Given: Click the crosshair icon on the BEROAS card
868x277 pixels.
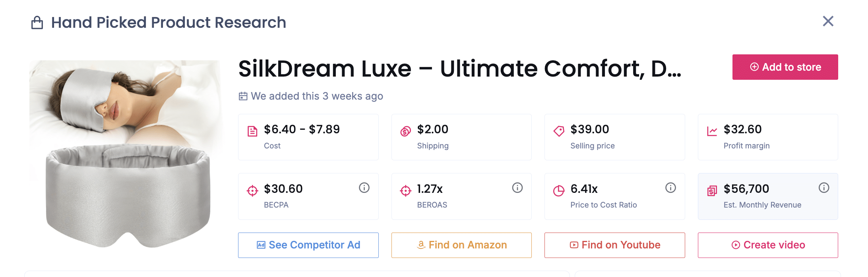Looking at the screenshot, I should point(405,190).
